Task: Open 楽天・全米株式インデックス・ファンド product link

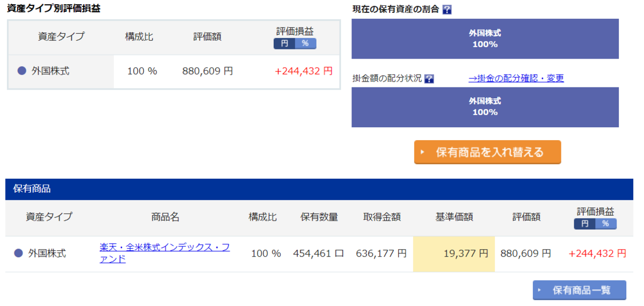Action: coord(165,253)
